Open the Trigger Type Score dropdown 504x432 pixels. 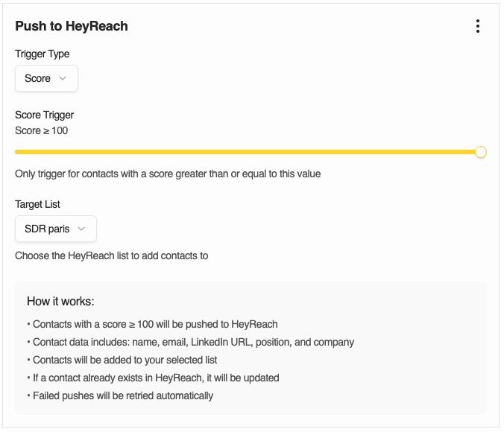coord(47,78)
